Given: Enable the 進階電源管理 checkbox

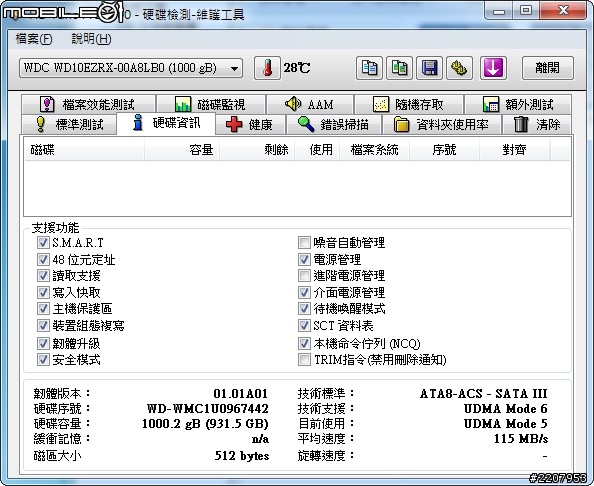Looking at the screenshot, I should pyautogui.click(x=304, y=275).
